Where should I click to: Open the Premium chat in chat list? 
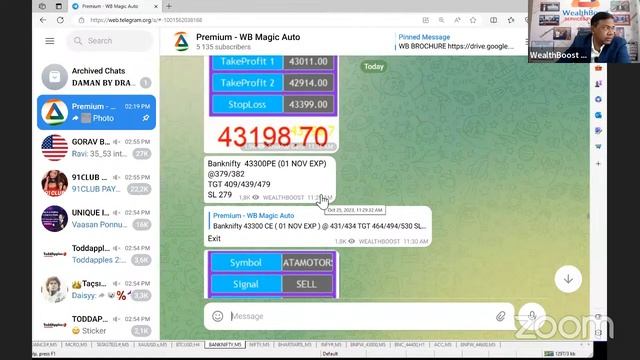(x=96, y=112)
